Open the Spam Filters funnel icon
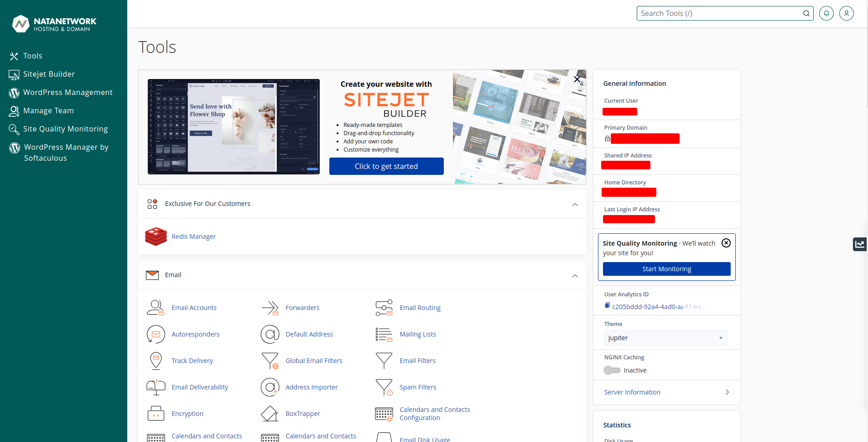 click(384, 387)
